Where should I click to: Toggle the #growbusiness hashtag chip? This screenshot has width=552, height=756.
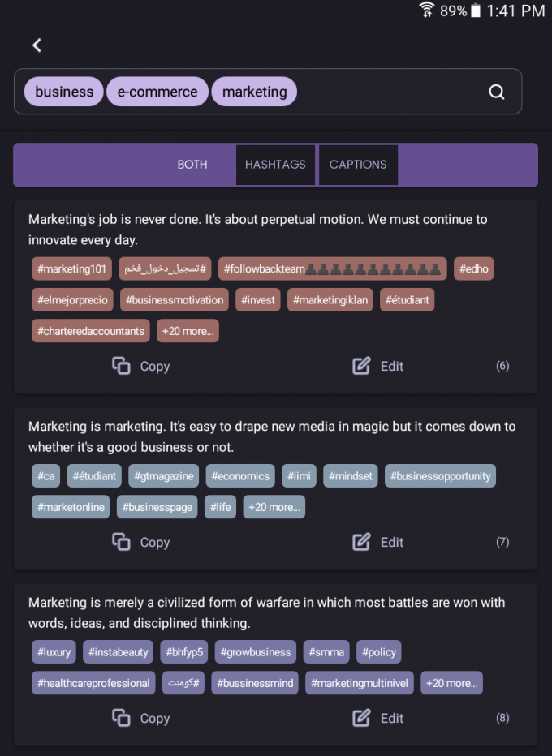coord(255,651)
